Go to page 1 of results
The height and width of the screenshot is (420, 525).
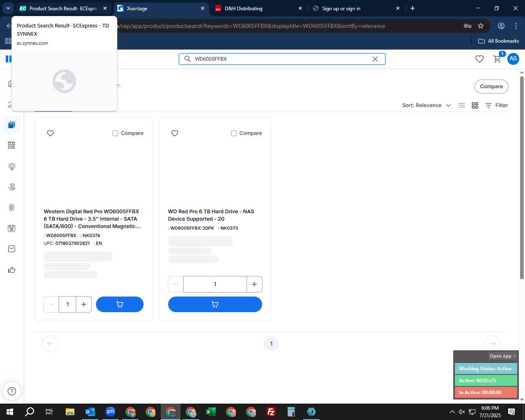(271, 344)
